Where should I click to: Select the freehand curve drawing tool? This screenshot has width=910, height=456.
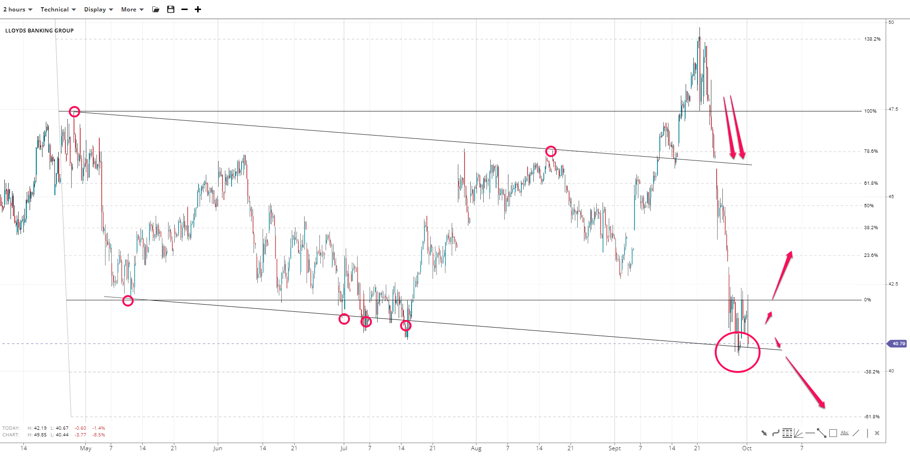point(776,433)
